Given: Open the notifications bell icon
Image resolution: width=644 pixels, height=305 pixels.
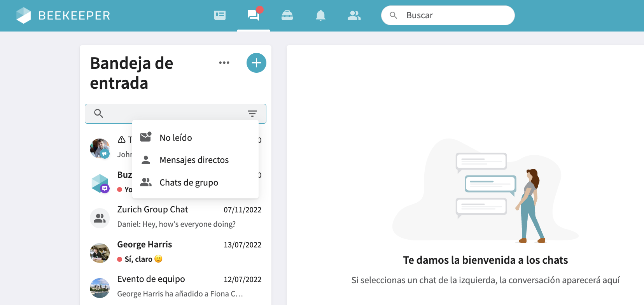Looking at the screenshot, I should tap(320, 15).
